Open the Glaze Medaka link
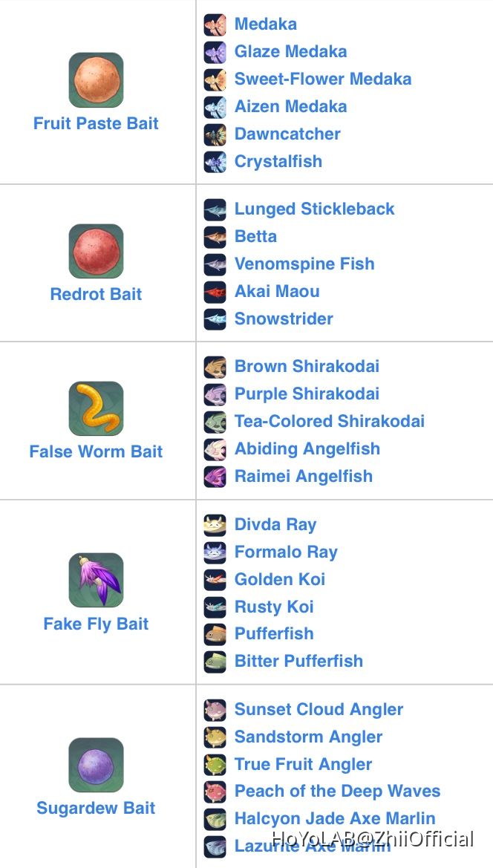This screenshot has width=493, height=868. tap(290, 51)
